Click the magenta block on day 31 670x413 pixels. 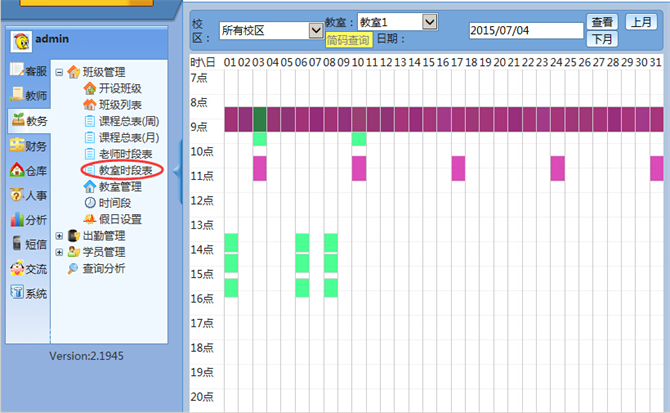[x=657, y=168]
